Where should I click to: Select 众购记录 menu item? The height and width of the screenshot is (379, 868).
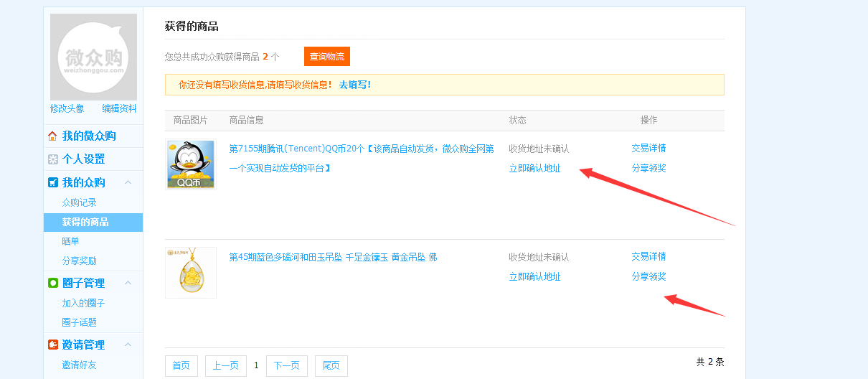coord(79,202)
